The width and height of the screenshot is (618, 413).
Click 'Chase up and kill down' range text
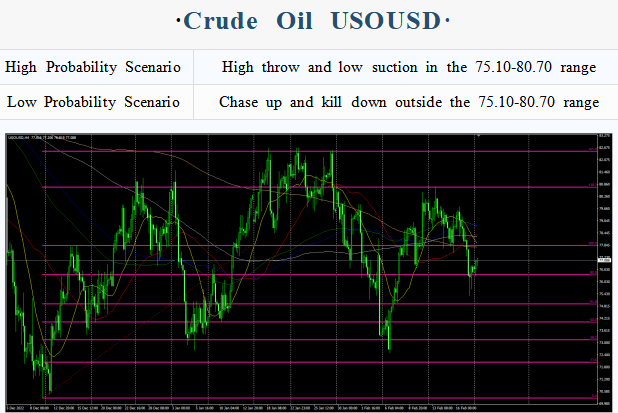(x=409, y=102)
